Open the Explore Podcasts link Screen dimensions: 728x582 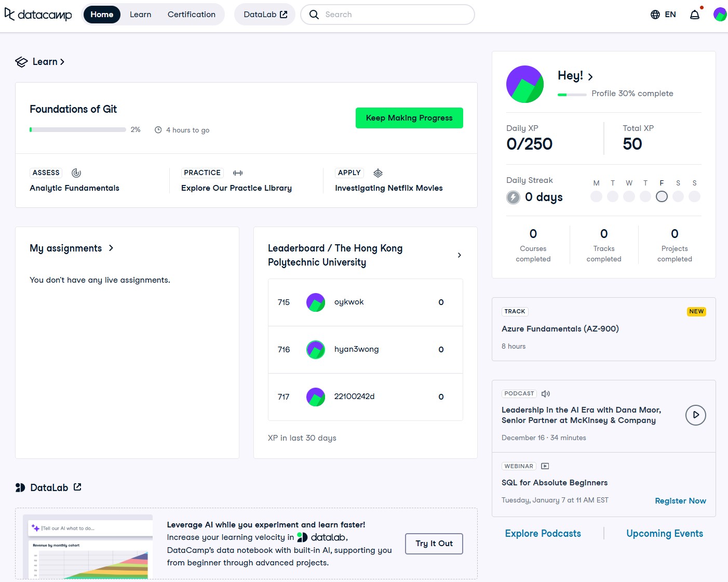tap(543, 534)
